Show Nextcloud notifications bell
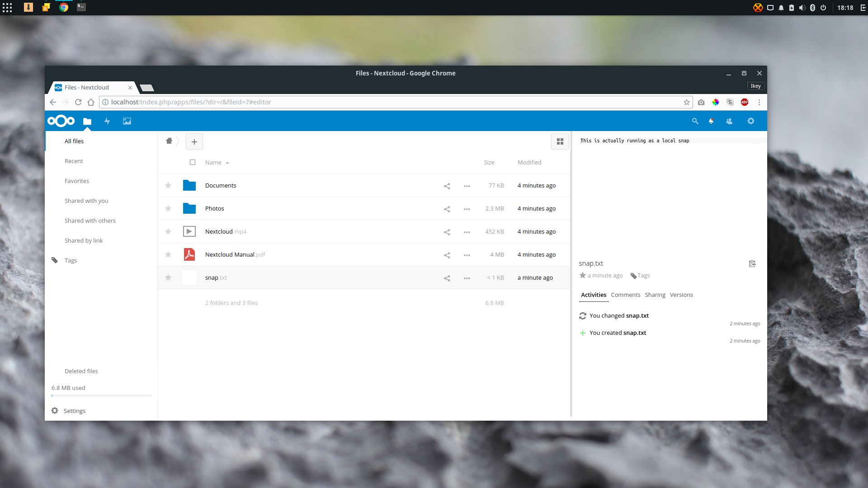The height and width of the screenshot is (488, 868). [x=711, y=121]
